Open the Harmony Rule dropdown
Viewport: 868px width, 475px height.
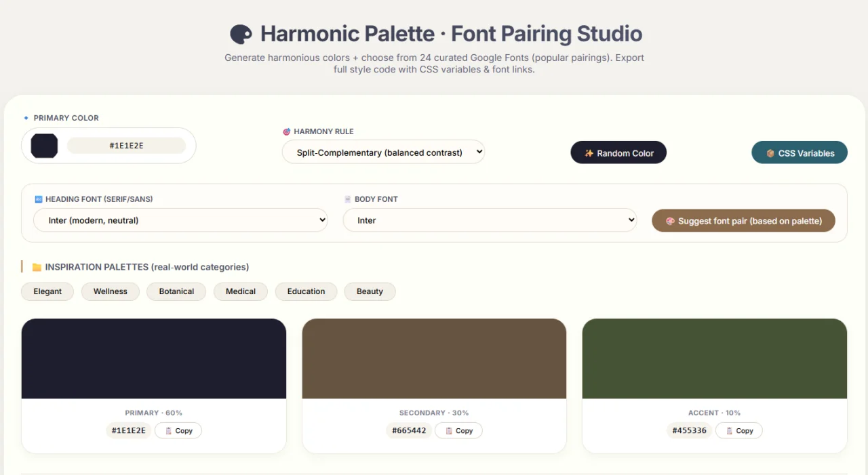click(x=384, y=152)
